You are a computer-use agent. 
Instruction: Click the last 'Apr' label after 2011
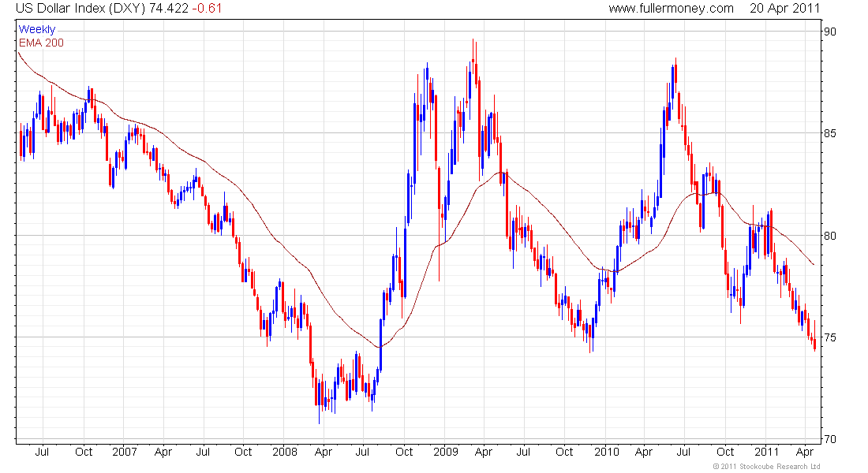coord(804,452)
